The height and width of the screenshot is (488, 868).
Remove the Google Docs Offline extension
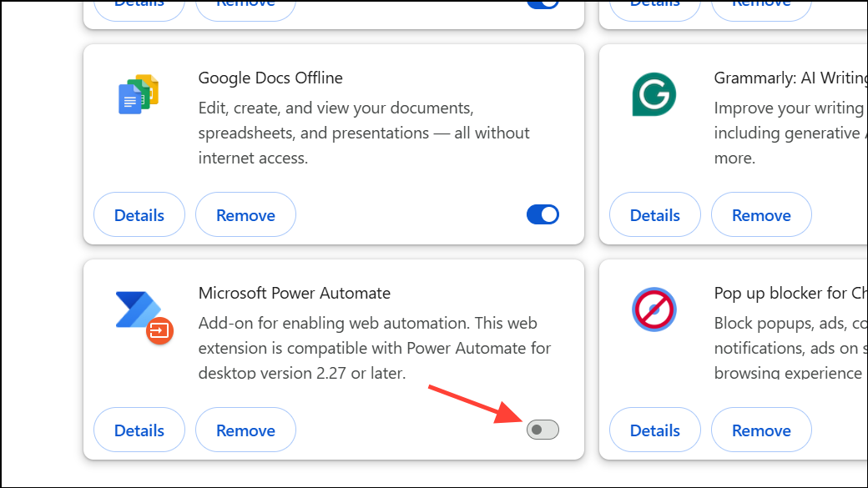[245, 215]
